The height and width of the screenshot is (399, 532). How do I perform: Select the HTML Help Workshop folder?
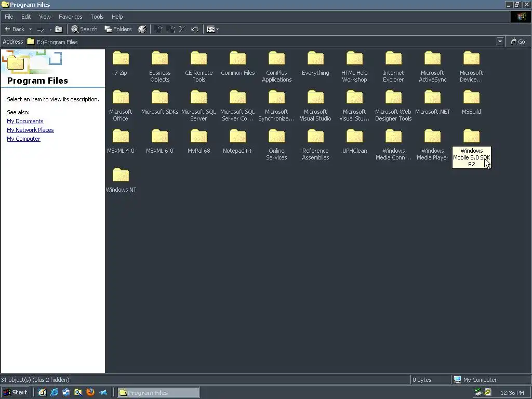click(354, 66)
